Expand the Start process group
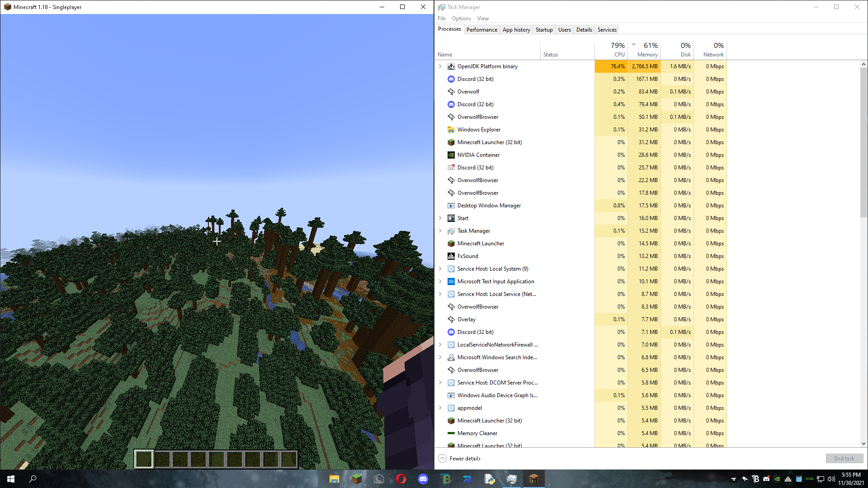 440,218
